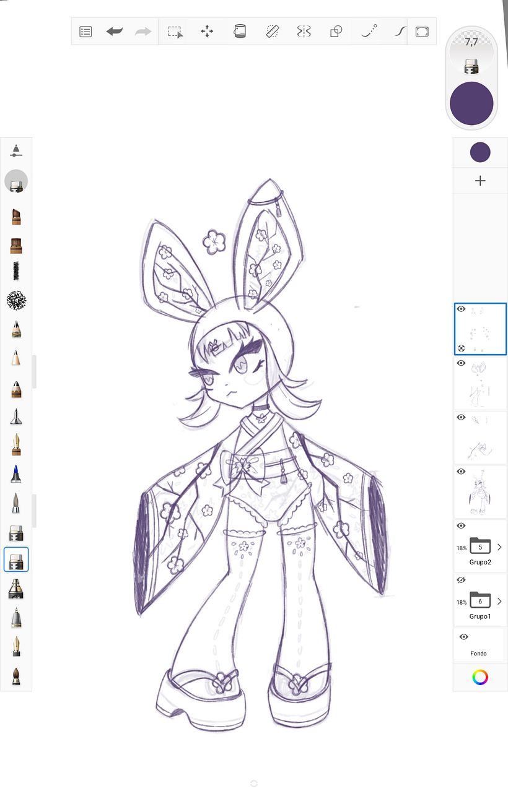Tap the layer panel purple swatch
This screenshot has height=812, width=508.
click(480, 152)
